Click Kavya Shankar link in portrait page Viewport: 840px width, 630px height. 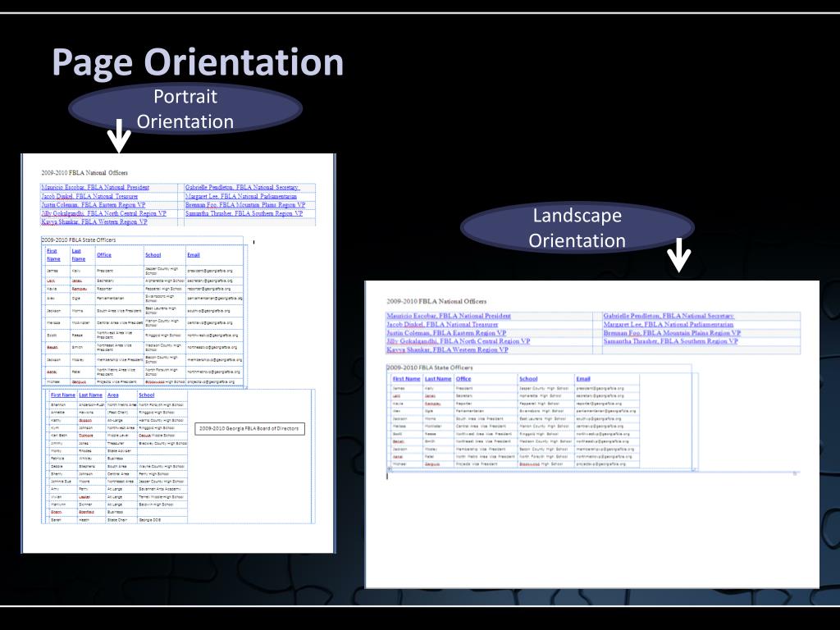coord(94,221)
